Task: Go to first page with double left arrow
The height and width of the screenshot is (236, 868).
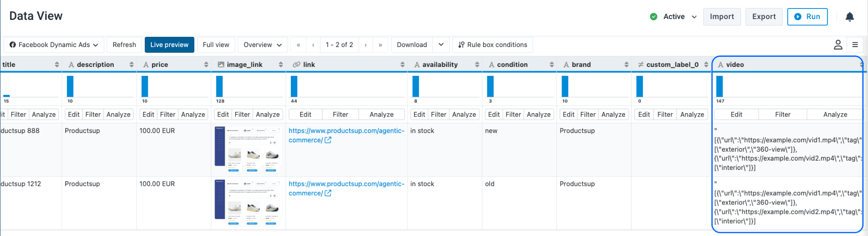Action: click(x=298, y=45)
